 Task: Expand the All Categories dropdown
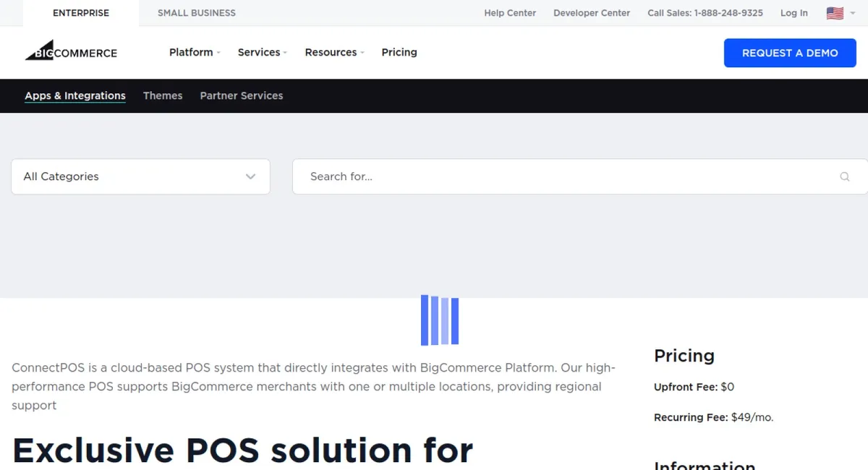[140, 176]
